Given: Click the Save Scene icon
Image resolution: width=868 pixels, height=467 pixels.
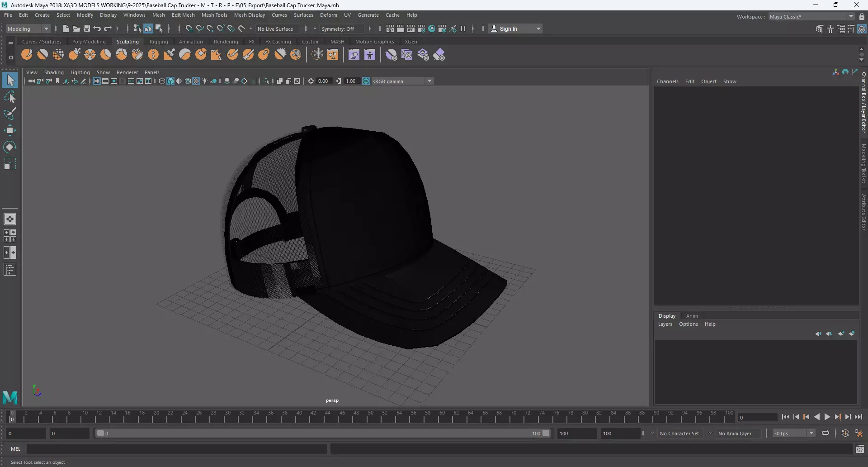Looking at the screenshot, I should pos(87,29).
